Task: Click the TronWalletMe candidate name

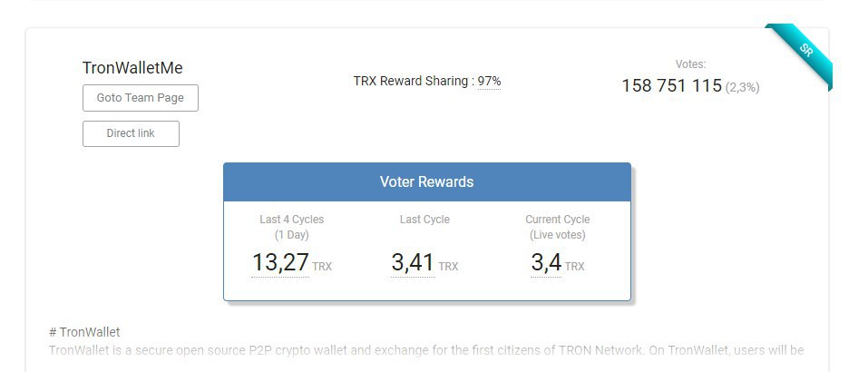Action: (132, 68)
